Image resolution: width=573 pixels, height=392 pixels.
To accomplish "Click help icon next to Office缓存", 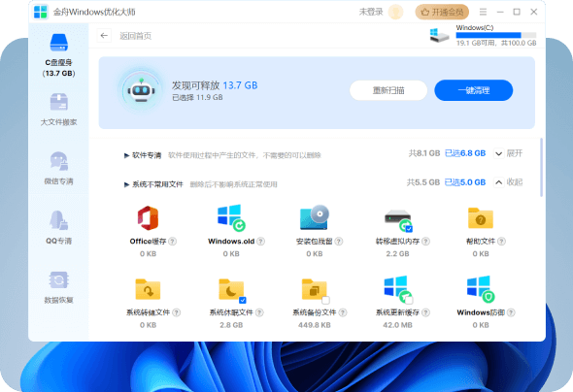I will coord(173,242).
